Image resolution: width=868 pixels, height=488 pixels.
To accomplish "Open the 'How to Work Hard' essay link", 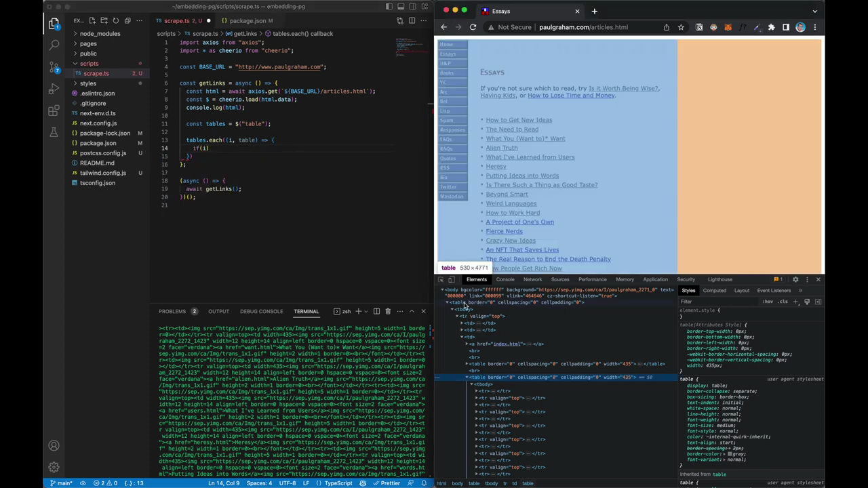I will (513, 213).
